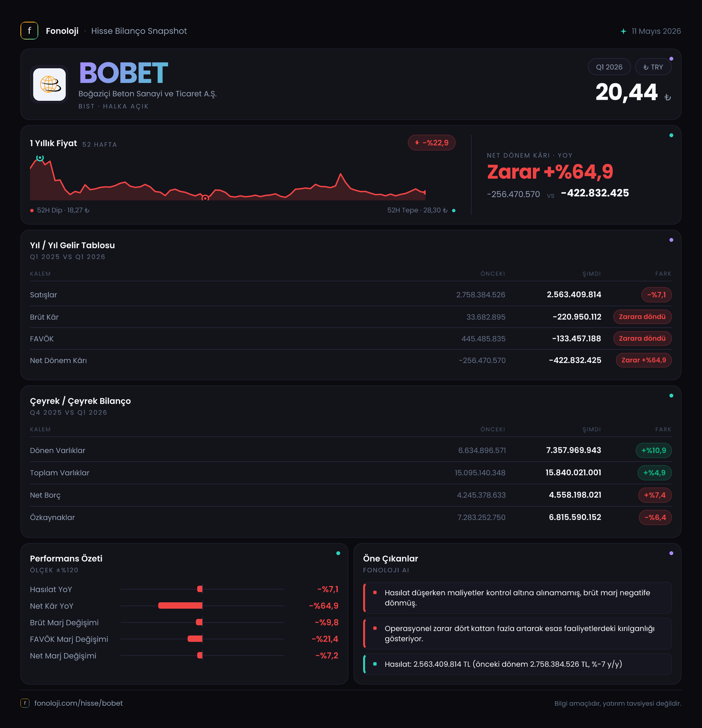The height and width of the screenshot is (728, 702).
Task: Click the 'Yıl / Yıl Gelir Tablosu' heading
Action: (72, 245)
